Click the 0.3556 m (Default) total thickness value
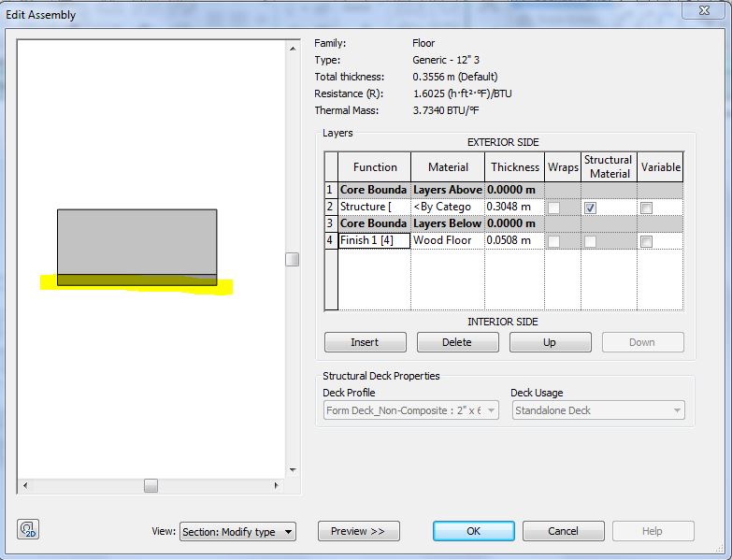Image resolution: width=732 pixels, height=560 pixels. [455, 77]
